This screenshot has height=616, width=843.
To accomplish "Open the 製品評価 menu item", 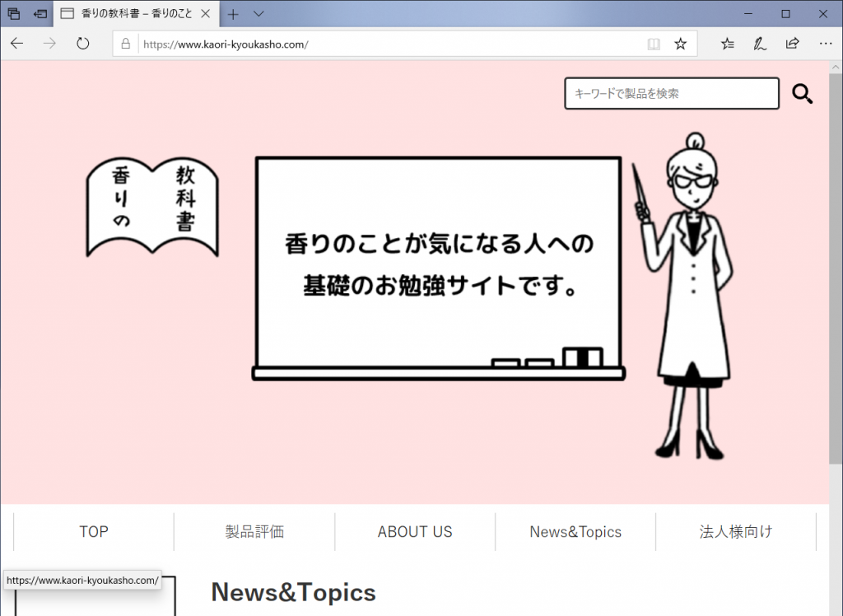I will [254, 531].
